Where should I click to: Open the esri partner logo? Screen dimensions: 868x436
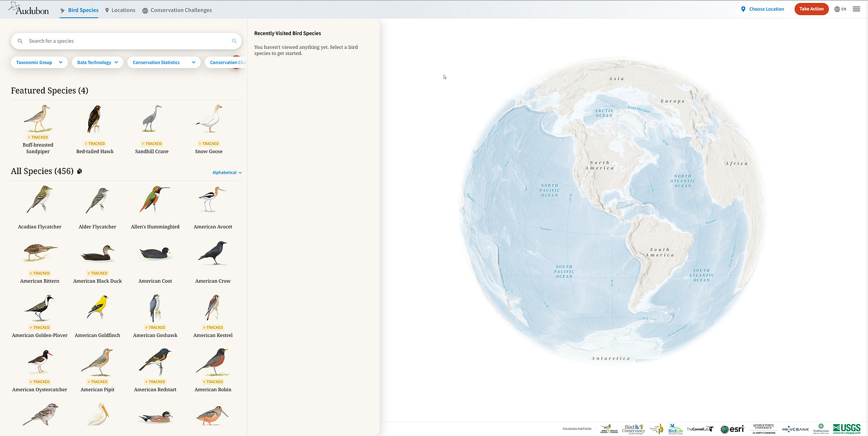[x=731, y=429]
